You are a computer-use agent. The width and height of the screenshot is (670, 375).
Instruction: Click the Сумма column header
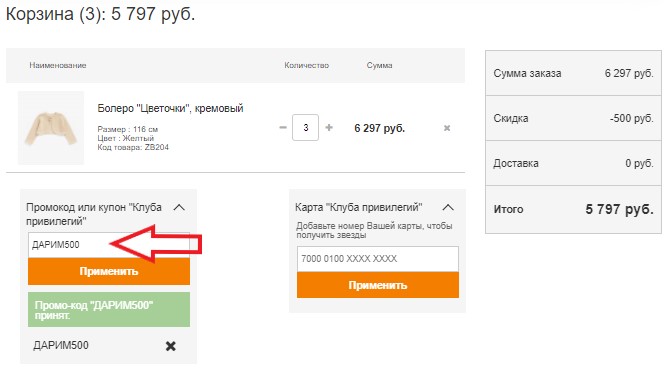(379, 65)
